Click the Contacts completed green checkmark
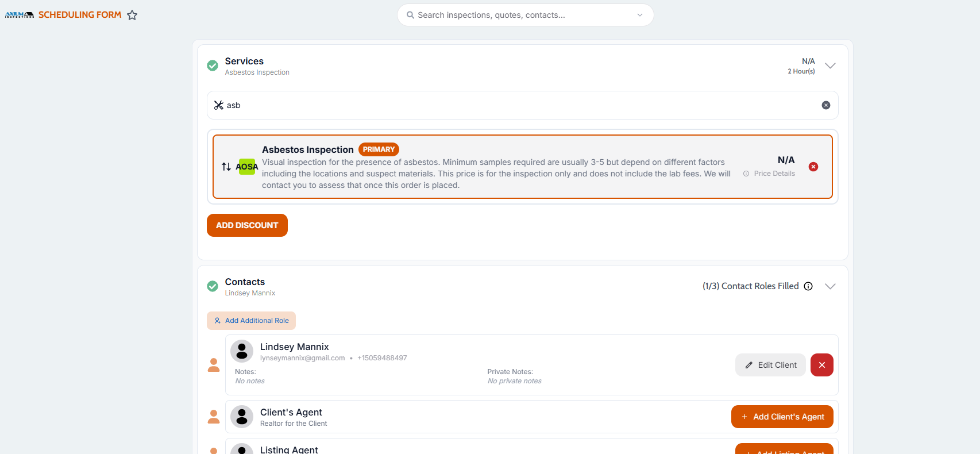Viewport: 980px width, 454px height. (x=213, y=286)
